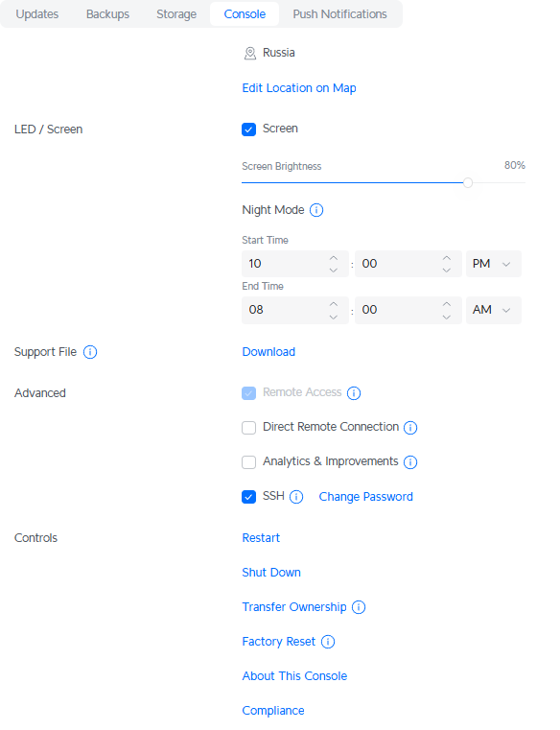This screenshot has height=730, width=560.
Task: Click the Analytics & Improvements info icon
Action: [x=410, y=461]
